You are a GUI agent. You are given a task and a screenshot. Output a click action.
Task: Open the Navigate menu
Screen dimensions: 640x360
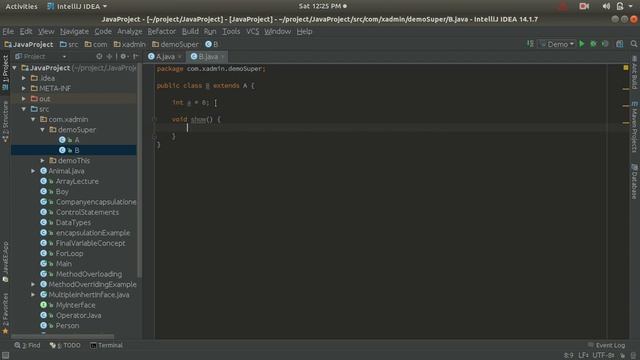tap(74, 31)
